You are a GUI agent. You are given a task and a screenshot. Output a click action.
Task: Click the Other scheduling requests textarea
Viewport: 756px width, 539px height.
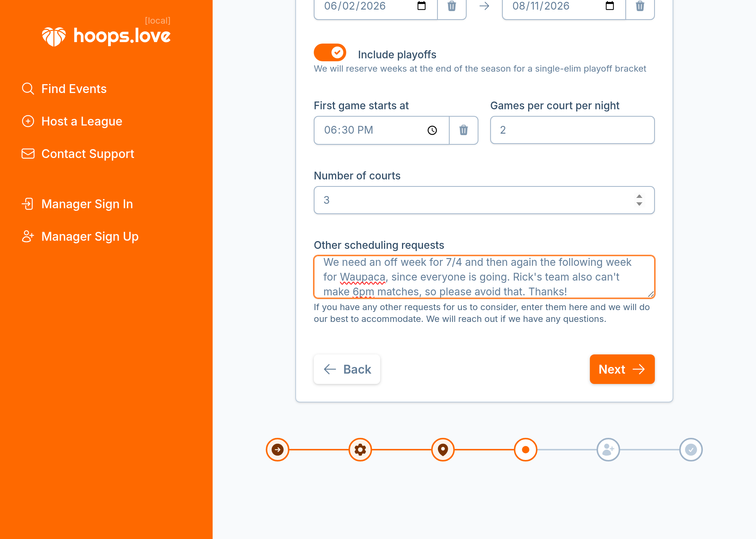pos(484,277)
